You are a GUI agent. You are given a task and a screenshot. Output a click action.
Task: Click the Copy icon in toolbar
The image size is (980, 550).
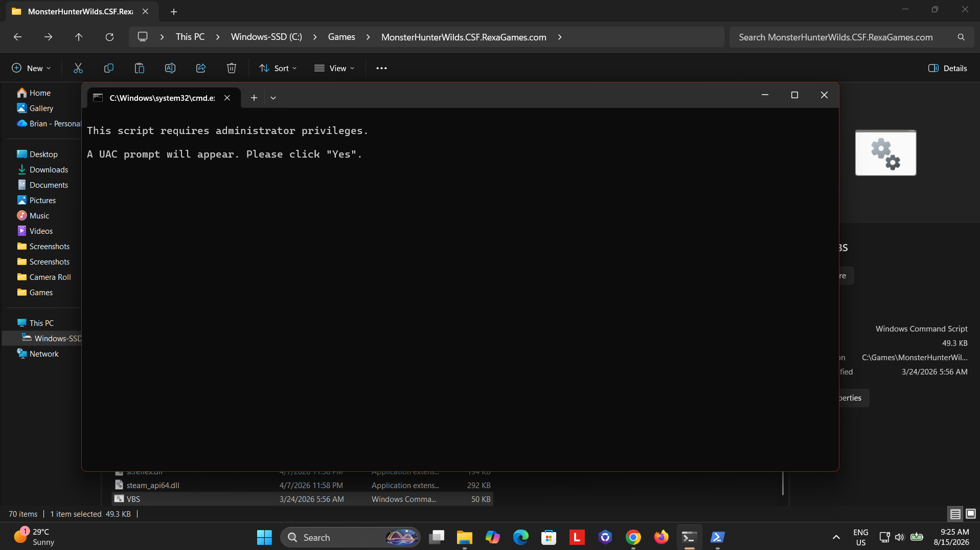click(109, 68)
